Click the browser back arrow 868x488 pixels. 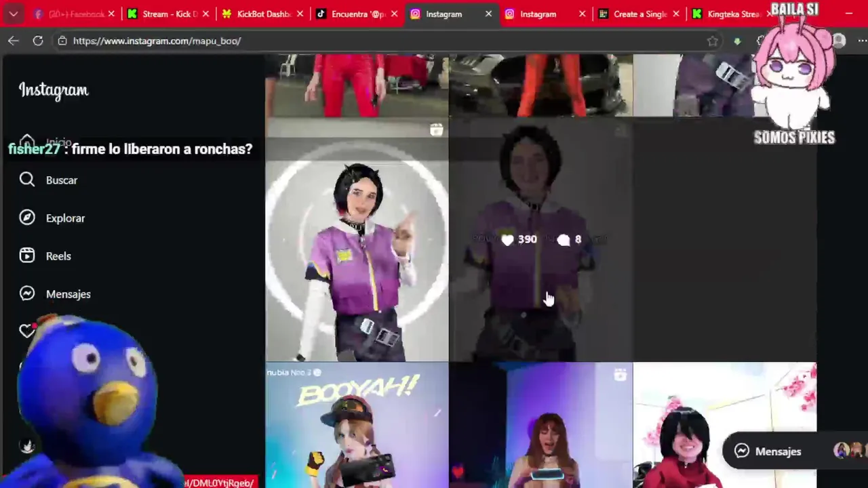point(14,41)
